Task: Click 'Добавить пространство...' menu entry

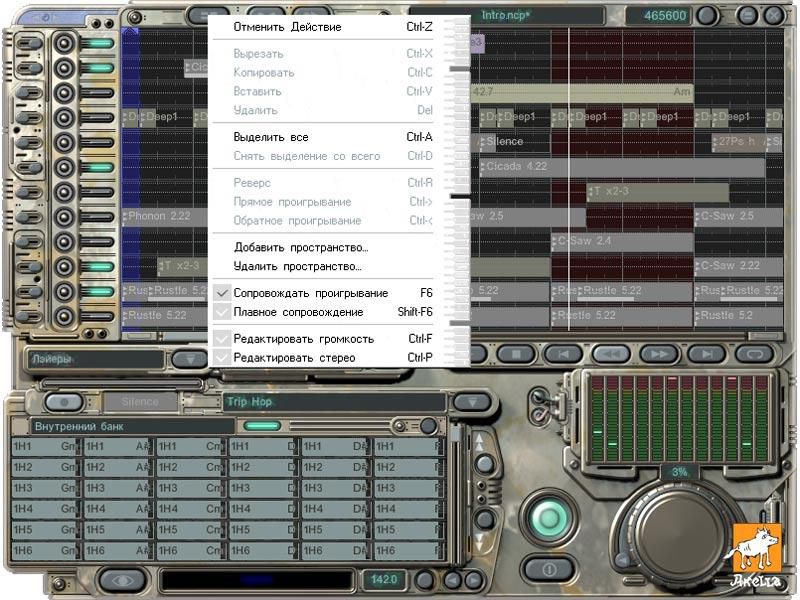Action: pyautogui.click(x=301, y=247)
